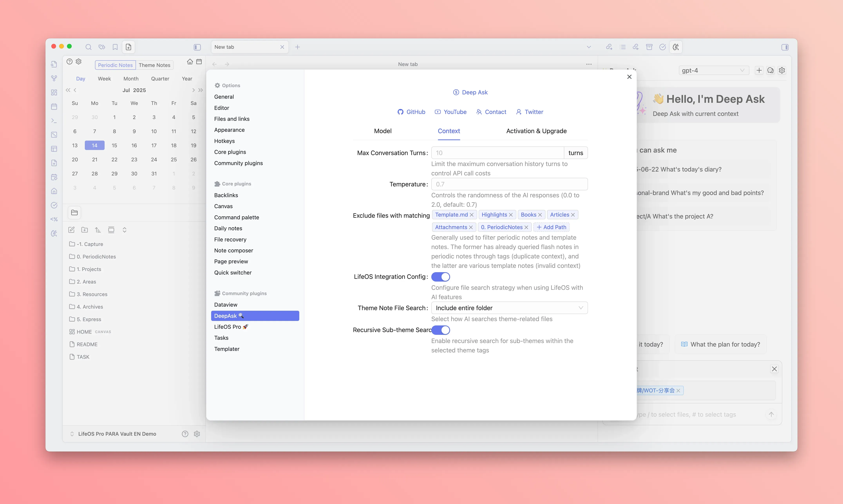Open the tags icon in top toolbar
The image size is (843, 504).
point(102,47)
